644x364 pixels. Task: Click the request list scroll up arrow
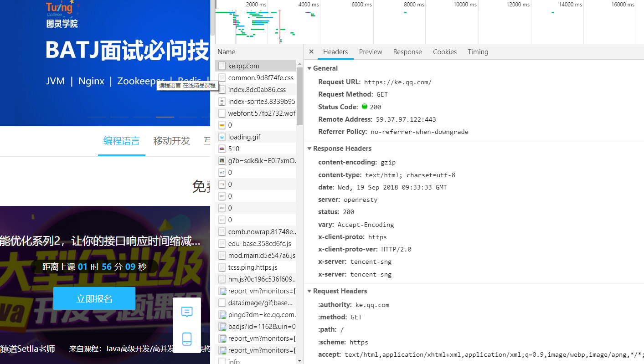tap(299, 63)
